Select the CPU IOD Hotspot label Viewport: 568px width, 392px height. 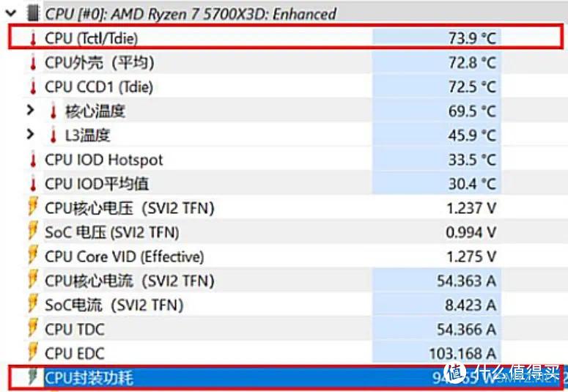[104, 160]
